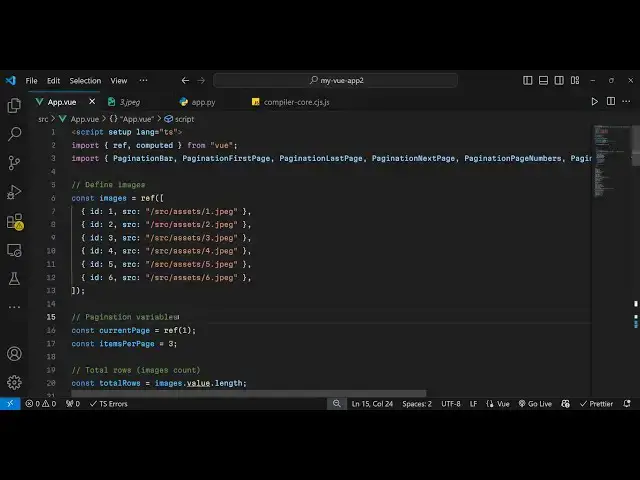The image size is (640, 480).
Task: Switch to the compiler-core.cjs.js tab
Action: tap(296, 102)
